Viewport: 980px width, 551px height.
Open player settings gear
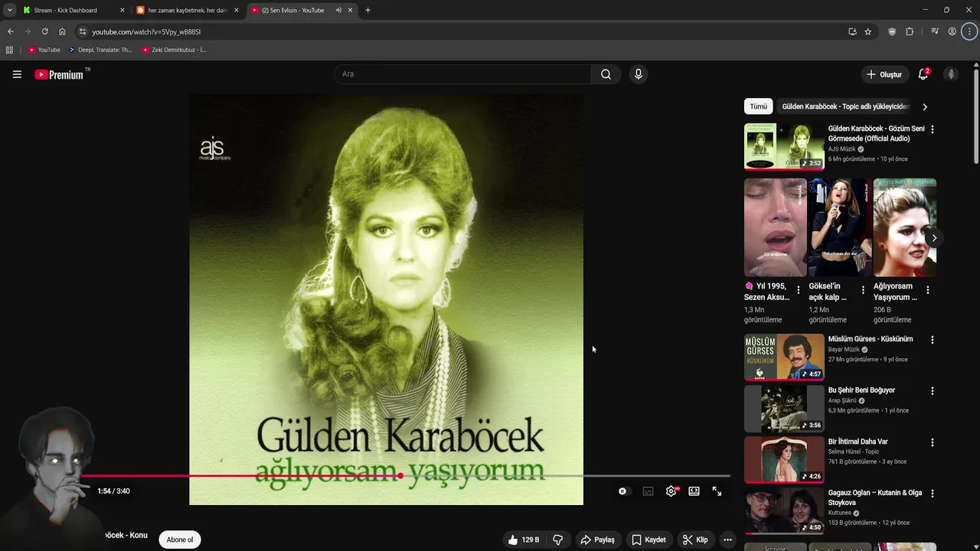671,491
